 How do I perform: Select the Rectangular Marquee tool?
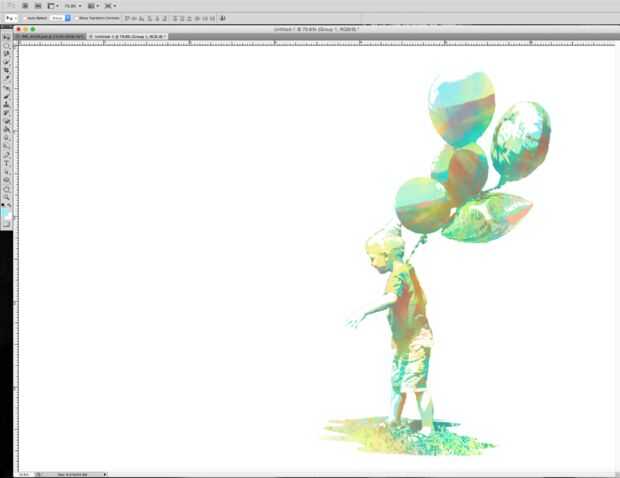point(6,45)
